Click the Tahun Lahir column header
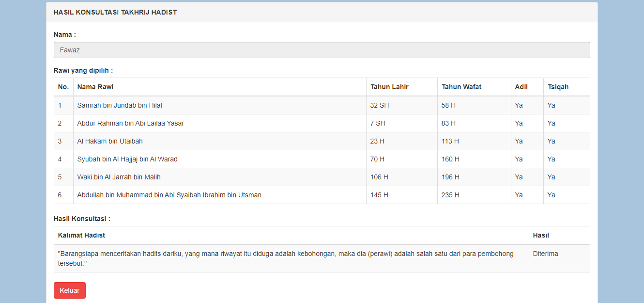 [x=389, y=87]
